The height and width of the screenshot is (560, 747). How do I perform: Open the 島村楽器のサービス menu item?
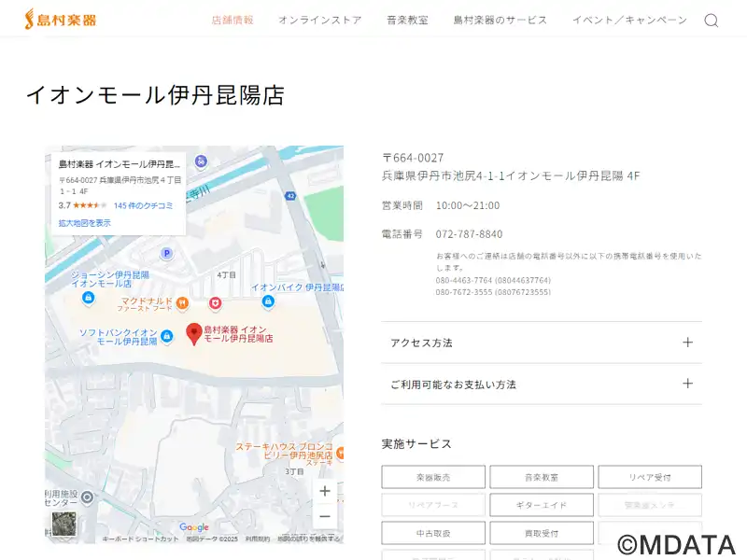tap(500, 20)
